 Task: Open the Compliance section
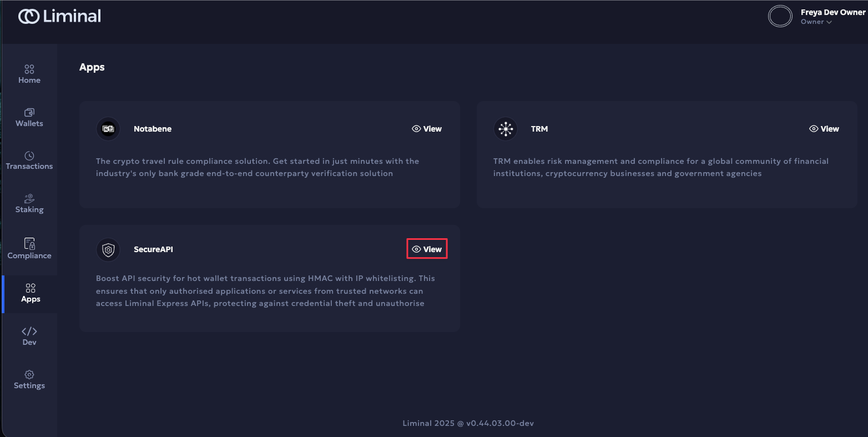click(x=29, y=248)
